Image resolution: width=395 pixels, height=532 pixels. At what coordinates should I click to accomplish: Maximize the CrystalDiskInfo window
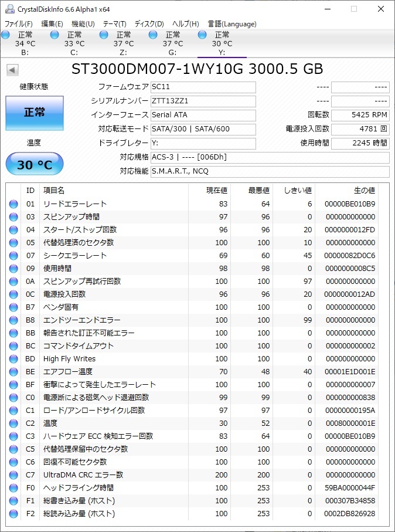(x=353, y=9)
